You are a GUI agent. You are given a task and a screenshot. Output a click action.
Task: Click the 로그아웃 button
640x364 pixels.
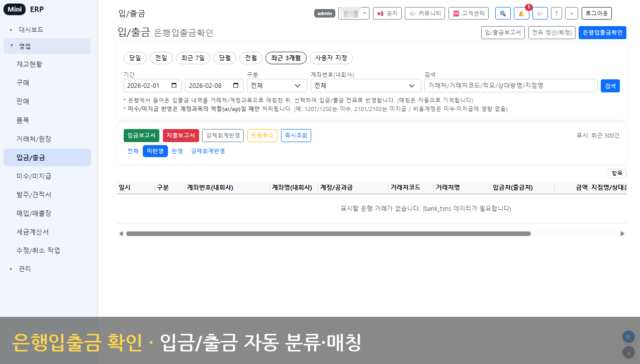click(597, 14)
